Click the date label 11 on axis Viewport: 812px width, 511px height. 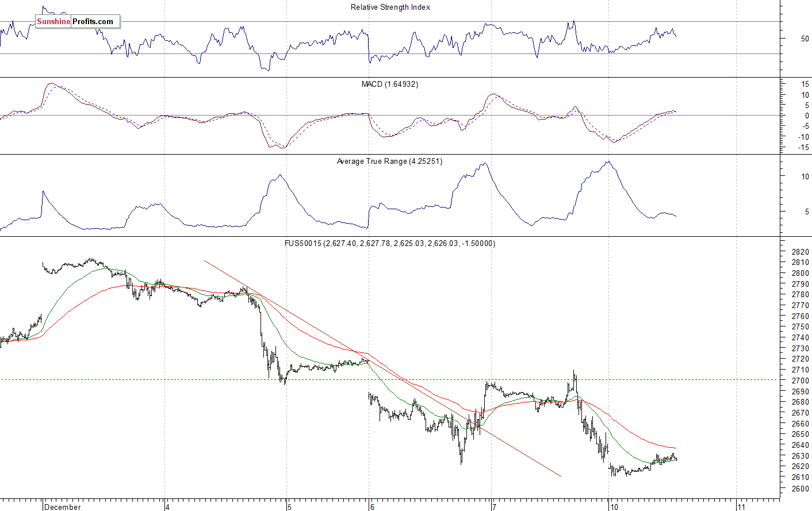click(741, 507)
